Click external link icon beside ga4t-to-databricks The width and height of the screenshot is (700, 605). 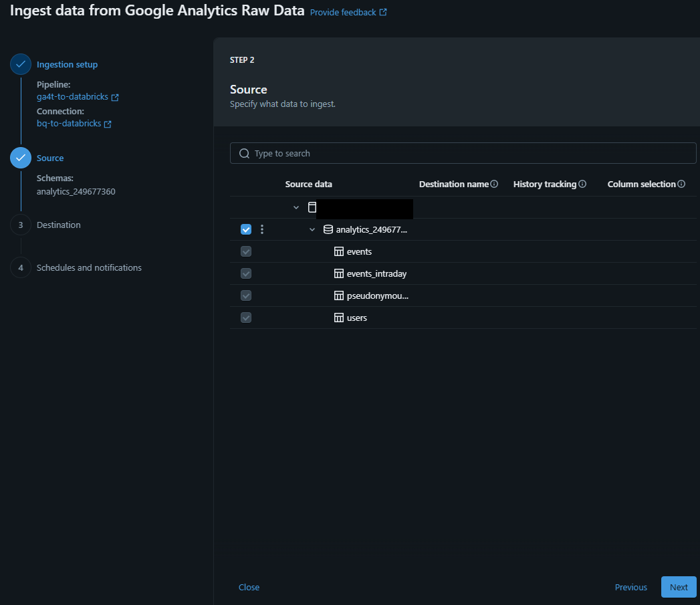coord(115,98)
